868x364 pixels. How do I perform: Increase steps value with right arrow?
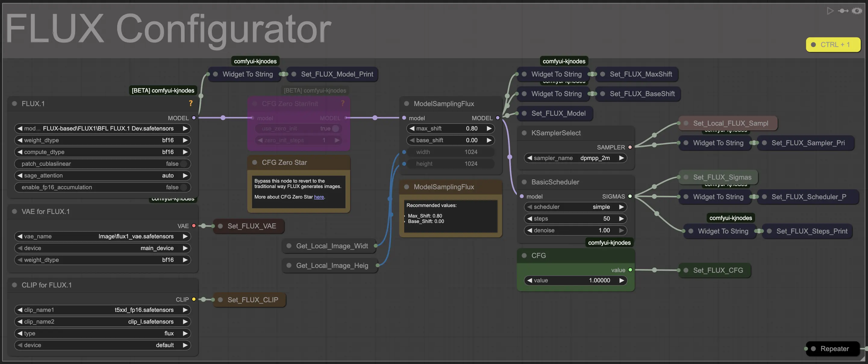click(x=621, y=219)
